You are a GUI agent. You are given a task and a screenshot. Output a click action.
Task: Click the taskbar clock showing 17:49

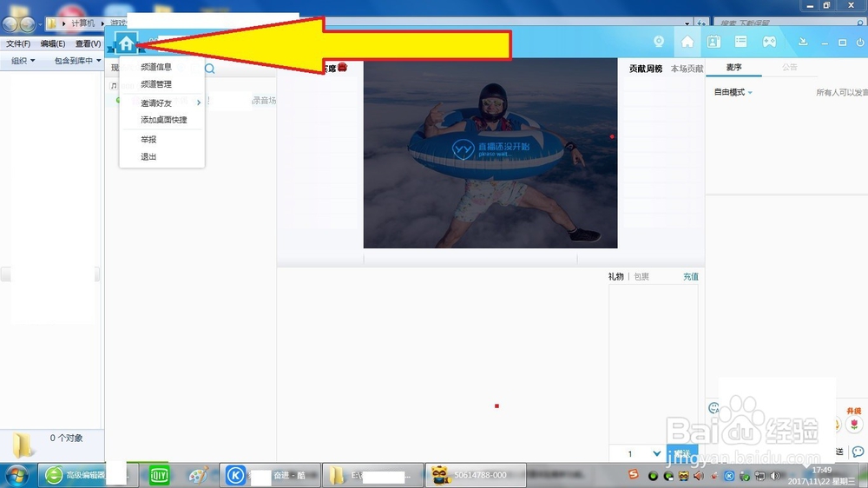(821, 475)
